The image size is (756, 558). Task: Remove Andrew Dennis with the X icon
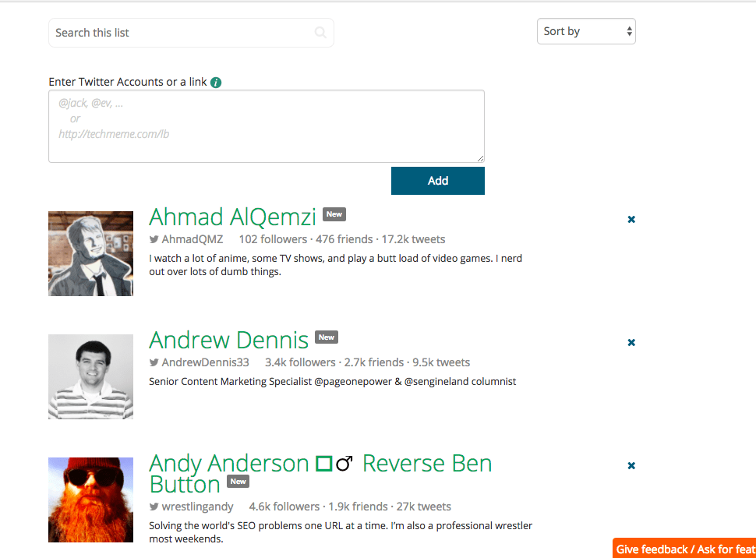(631, 342)
